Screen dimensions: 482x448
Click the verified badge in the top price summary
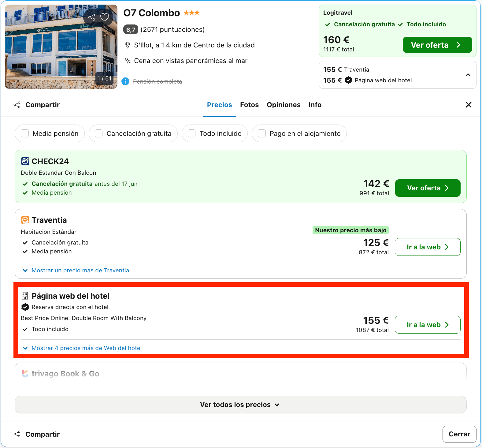(348, 80)
